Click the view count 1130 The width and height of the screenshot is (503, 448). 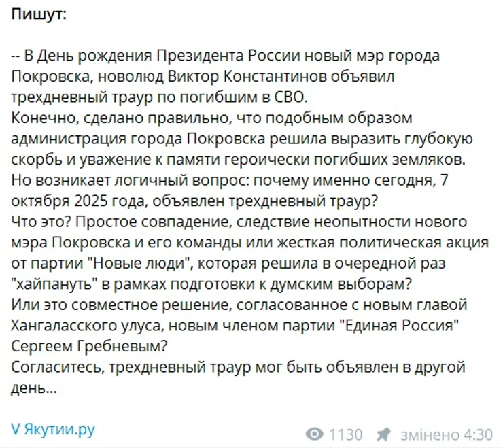pyautogui.click(x=345, y=434)
